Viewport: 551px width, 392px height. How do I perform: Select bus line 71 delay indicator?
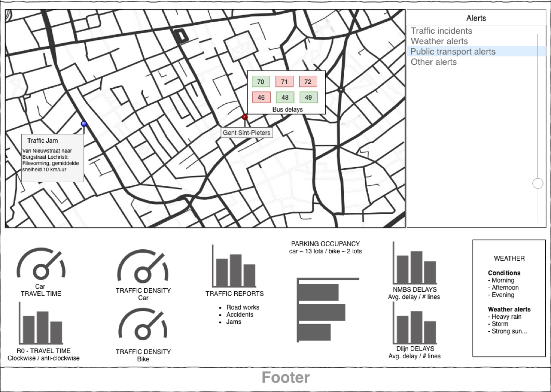tap(284, 81)
